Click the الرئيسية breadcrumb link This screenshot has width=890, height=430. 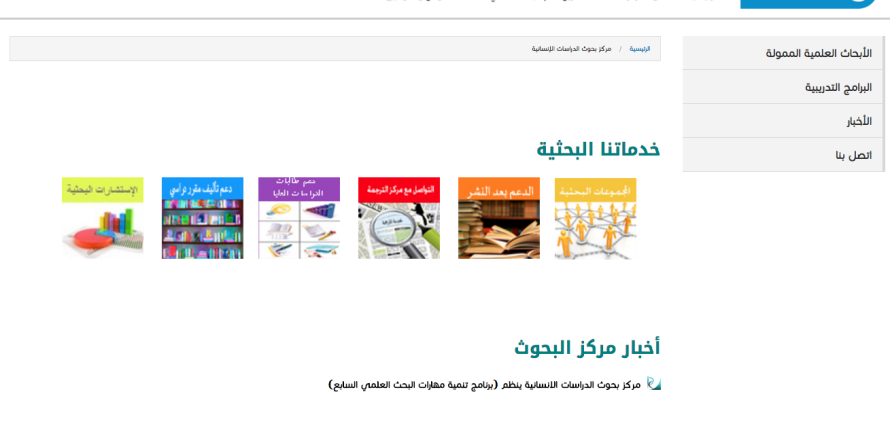(x=639, y=49)
